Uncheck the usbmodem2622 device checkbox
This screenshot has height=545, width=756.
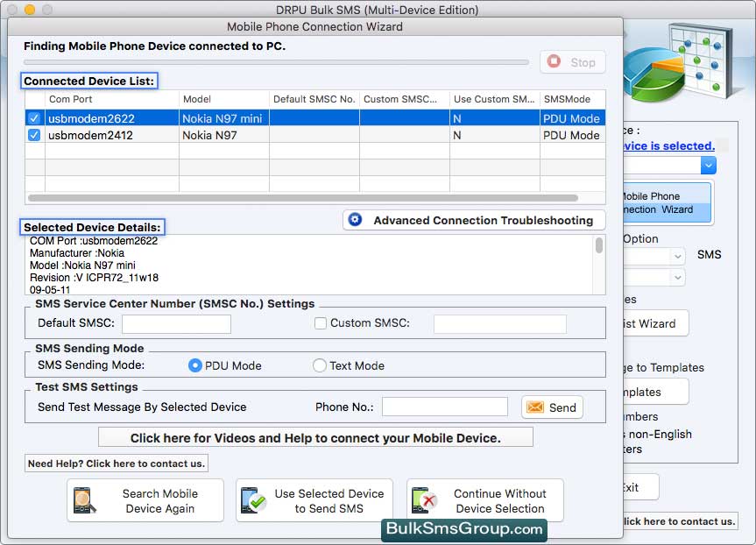click(34, 118)
